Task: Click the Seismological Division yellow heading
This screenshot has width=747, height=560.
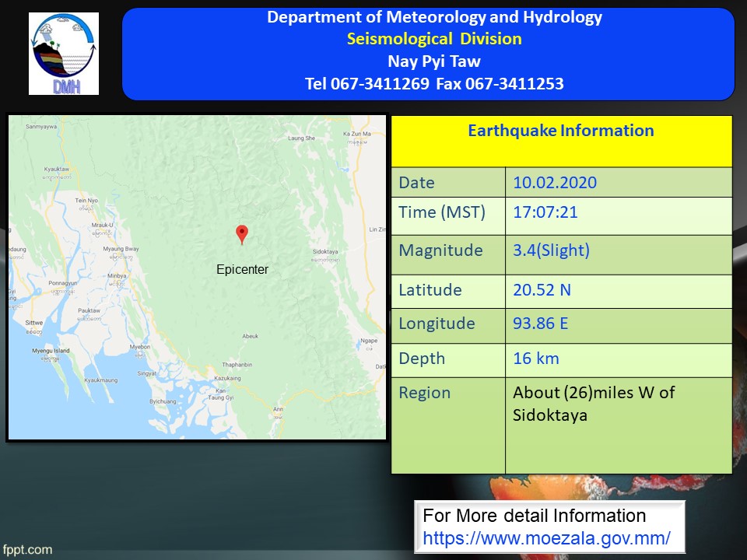Action: (434, 39)
